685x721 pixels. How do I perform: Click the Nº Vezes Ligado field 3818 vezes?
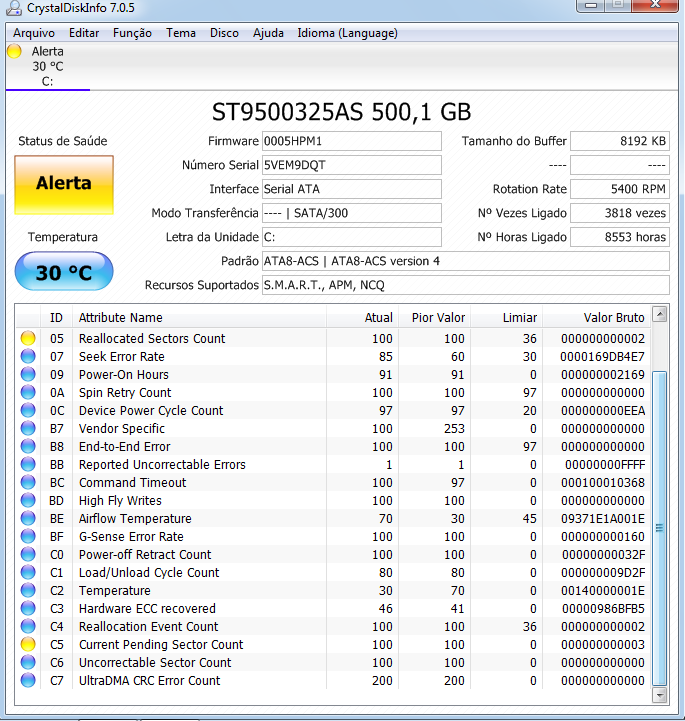(x=620, y=213)
